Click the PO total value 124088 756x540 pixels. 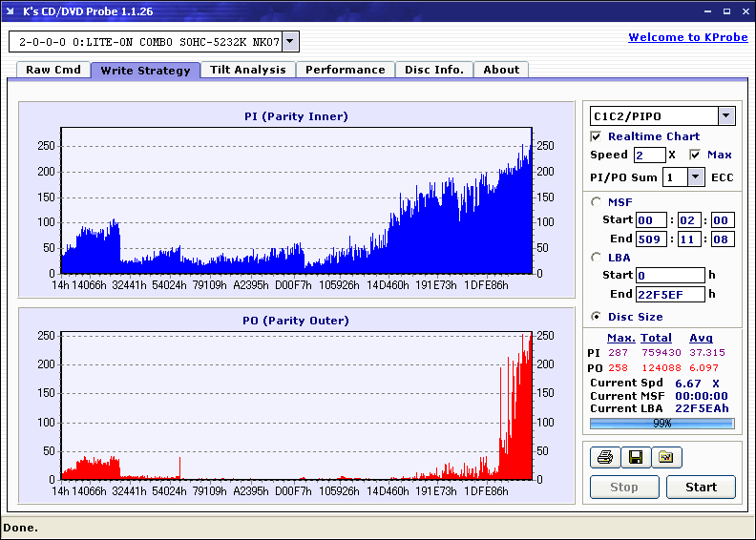coord(661,367)
